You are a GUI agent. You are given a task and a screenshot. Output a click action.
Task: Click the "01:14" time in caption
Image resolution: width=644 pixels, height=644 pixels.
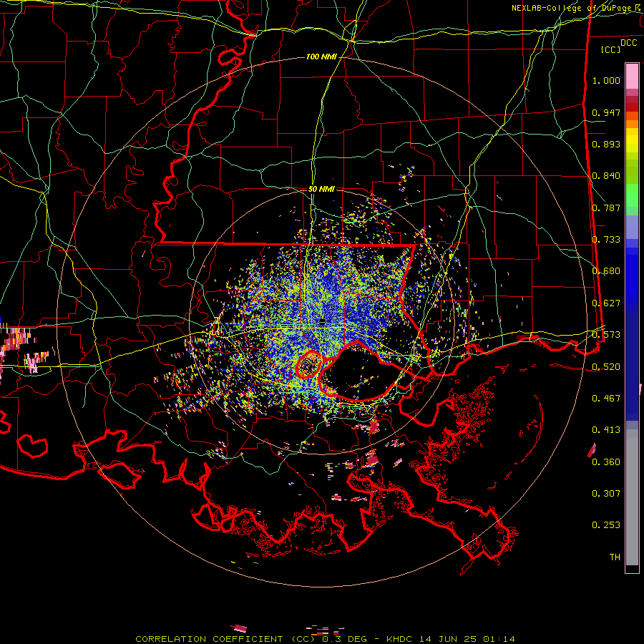click(499, 639)
